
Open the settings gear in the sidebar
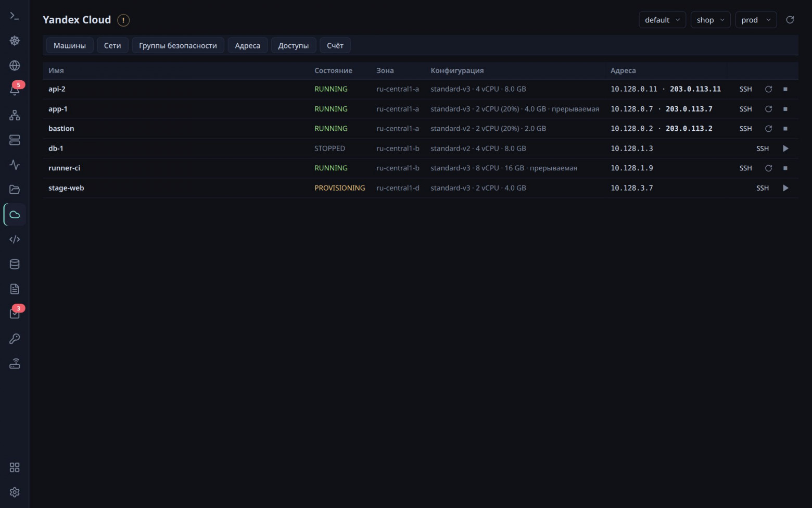pos(15,492)
